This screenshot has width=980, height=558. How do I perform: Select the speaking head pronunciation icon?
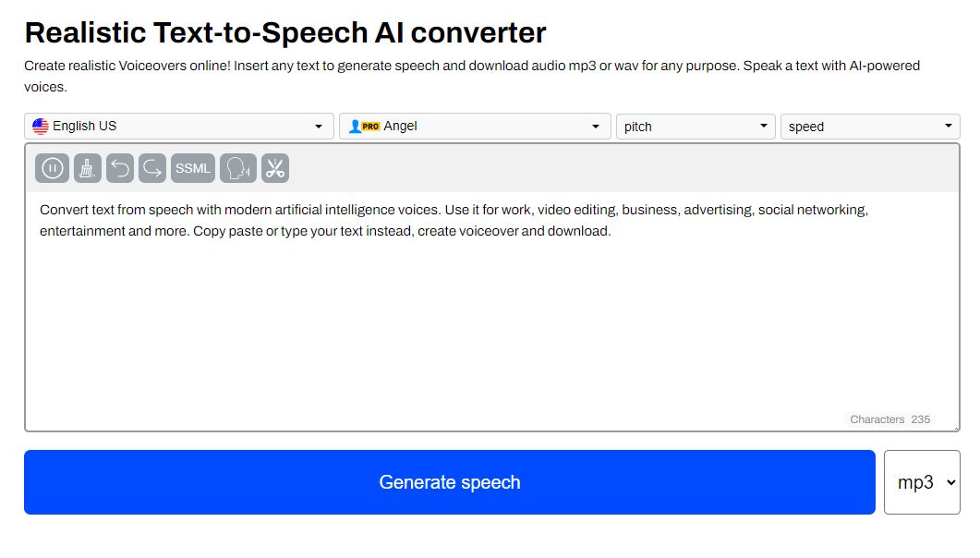(237, 168)
